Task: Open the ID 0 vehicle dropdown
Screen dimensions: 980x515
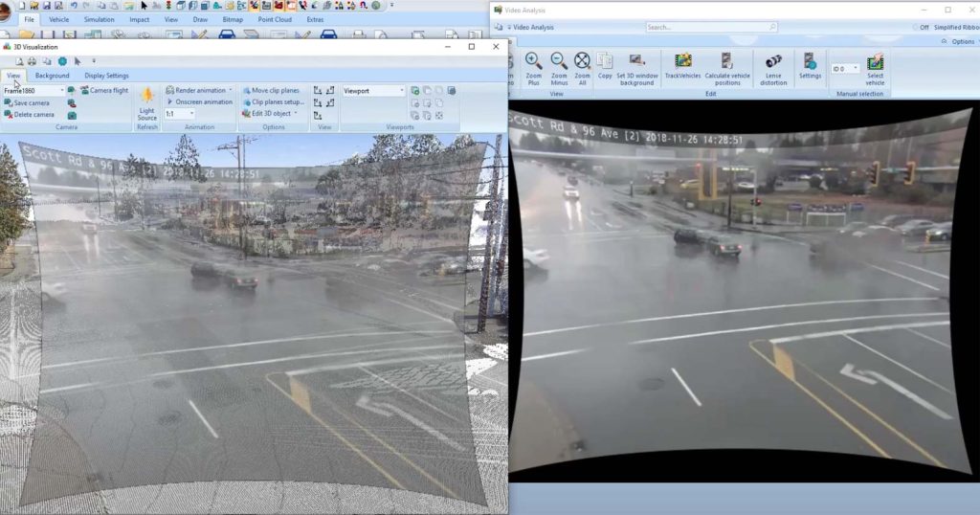Action: [855, 69]
